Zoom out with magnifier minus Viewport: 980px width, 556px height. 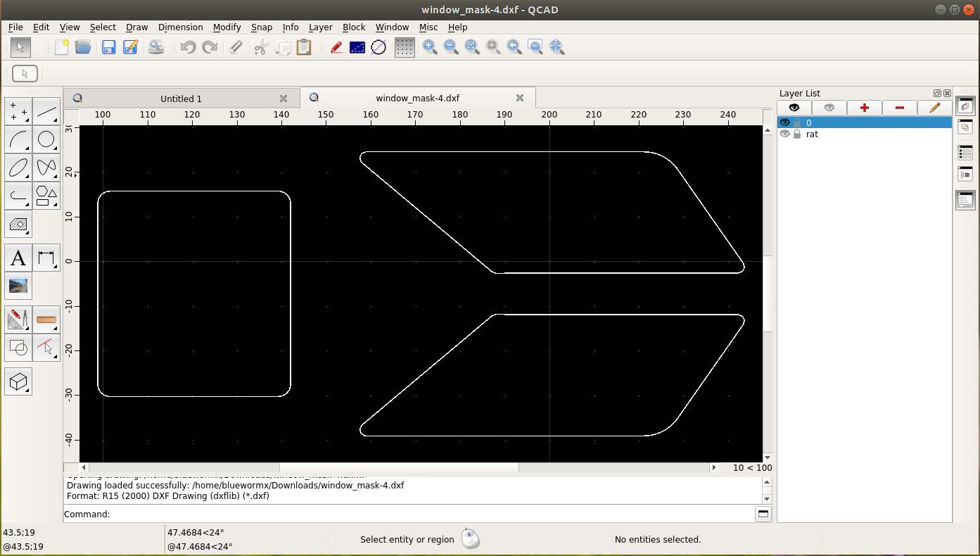pyautogui.click(x=451, y=47)
